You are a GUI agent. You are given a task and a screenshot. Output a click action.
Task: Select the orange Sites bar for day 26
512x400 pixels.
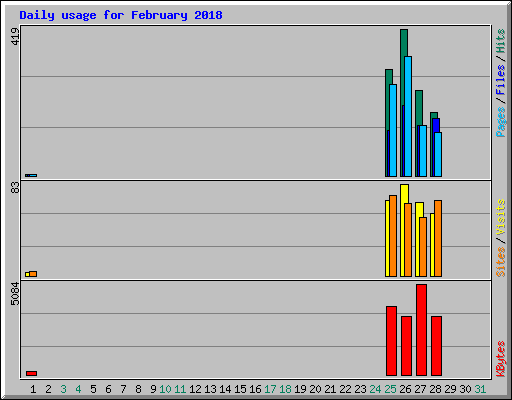pos(408,240)
